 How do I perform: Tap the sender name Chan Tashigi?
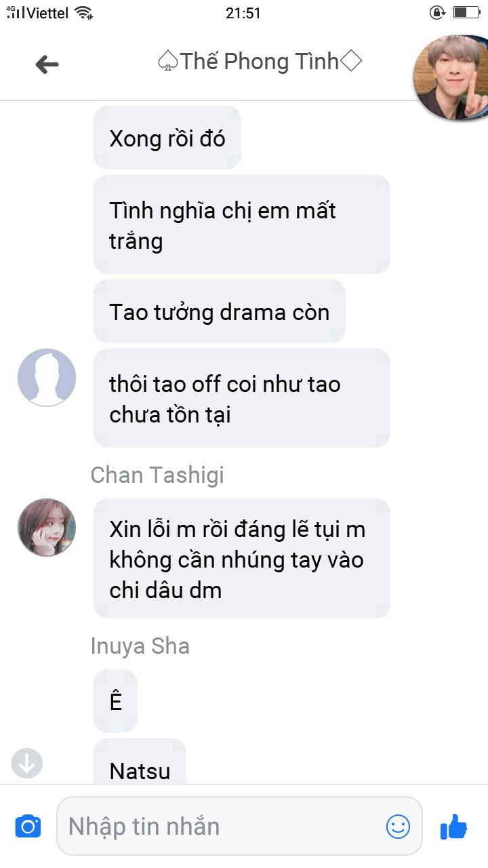157,475
